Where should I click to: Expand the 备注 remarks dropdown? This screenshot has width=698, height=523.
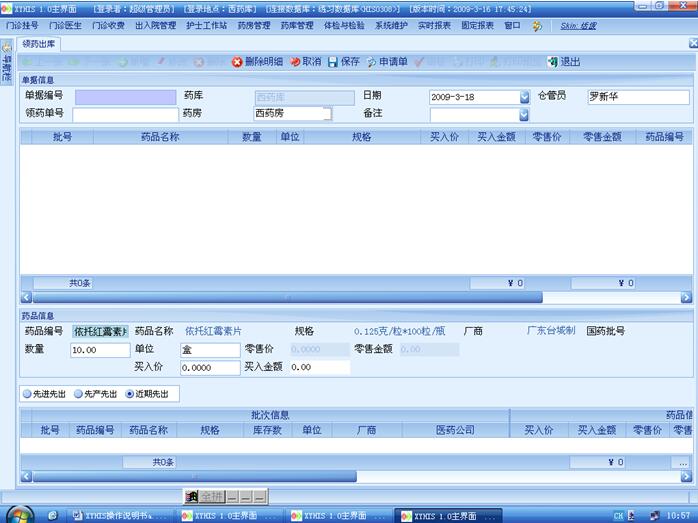pos(524,115)
